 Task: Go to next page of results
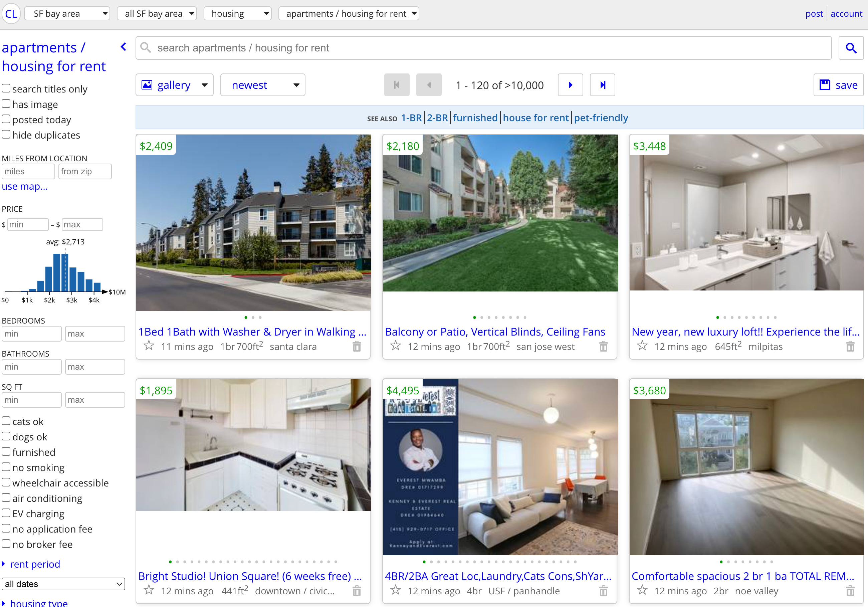point(570,85)
